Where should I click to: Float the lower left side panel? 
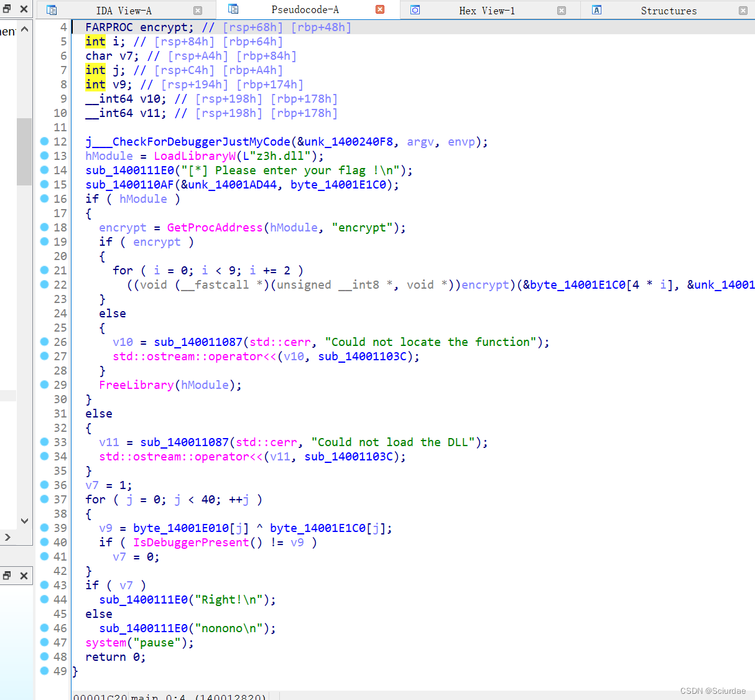pyautogui.click(x=7, y=576)
